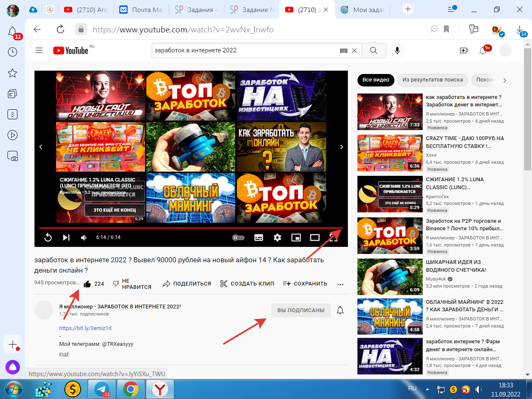Bookmark this page in address bar

[x=446, y=29]
